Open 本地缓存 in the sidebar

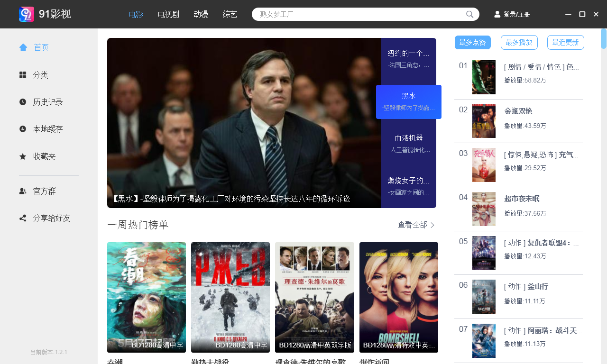point(49,129)
